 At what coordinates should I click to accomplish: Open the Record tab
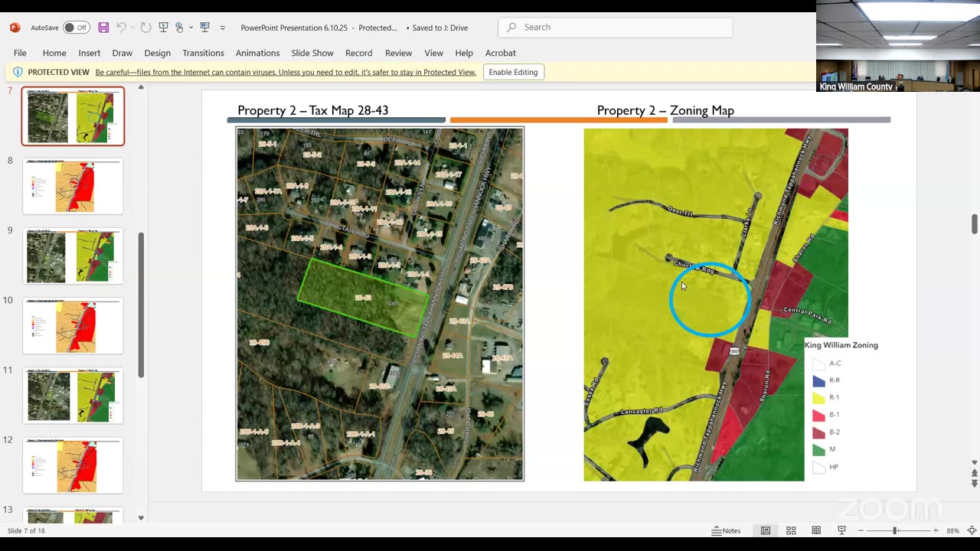tap(358, 53)
